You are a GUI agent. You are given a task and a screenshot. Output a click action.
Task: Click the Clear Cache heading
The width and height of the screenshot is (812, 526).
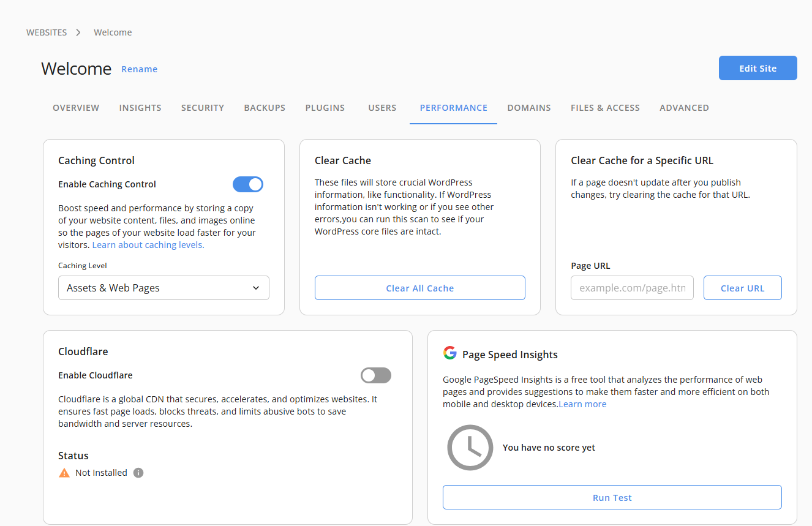tap(343, 160)
